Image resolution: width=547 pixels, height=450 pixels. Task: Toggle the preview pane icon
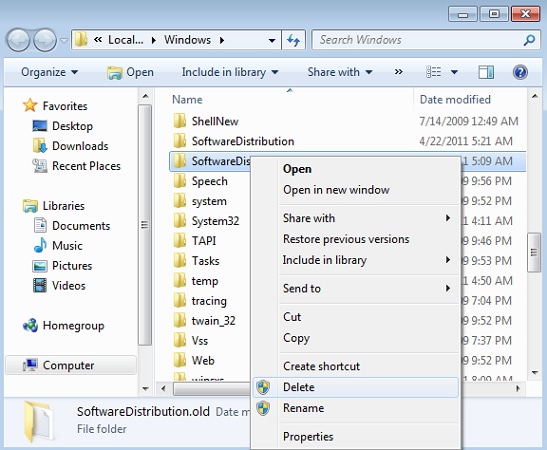point(486,72)
